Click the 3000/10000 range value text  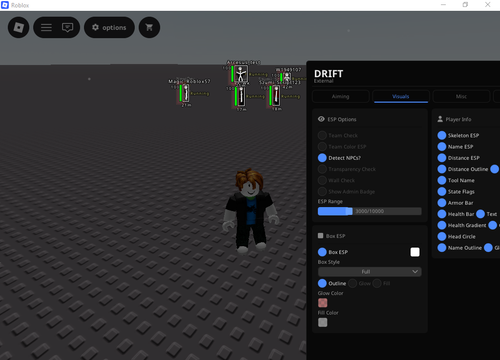pyautogui.click(x=369, y=211)
